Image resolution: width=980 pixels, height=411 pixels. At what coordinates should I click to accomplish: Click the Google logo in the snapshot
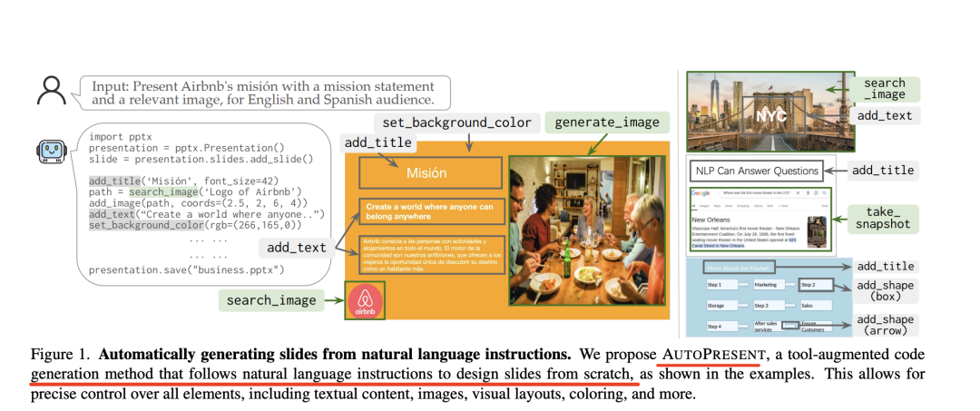tap(701, 193)
